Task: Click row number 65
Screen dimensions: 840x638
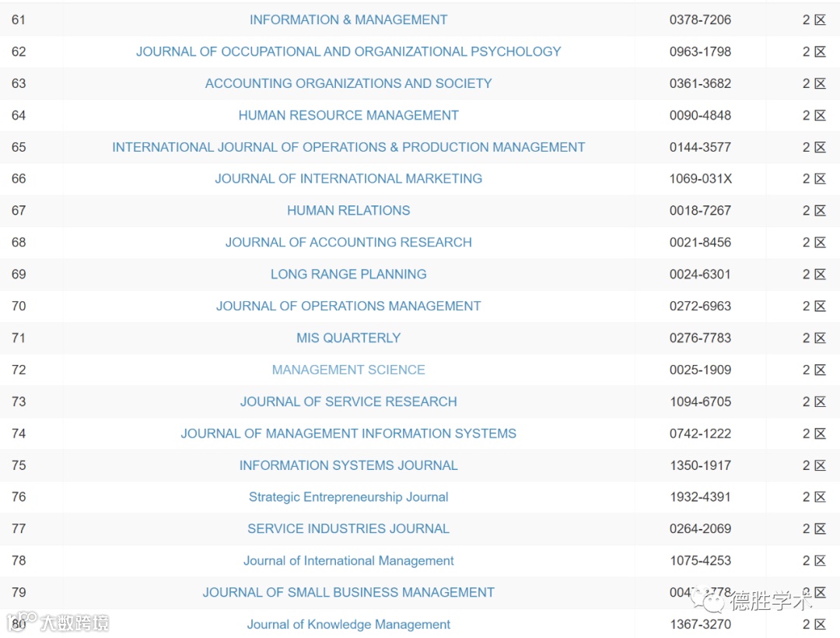Action: click(x=19, y=147)
